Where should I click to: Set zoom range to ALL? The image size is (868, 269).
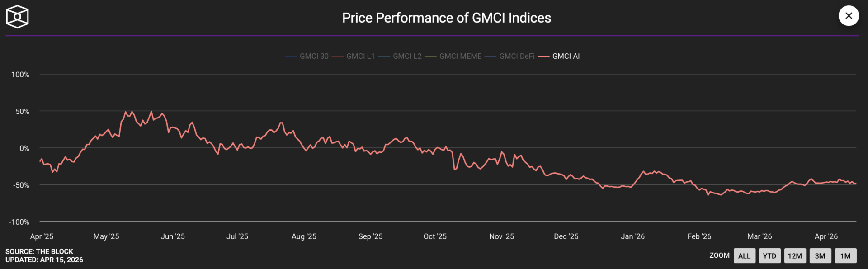(744, 256)
